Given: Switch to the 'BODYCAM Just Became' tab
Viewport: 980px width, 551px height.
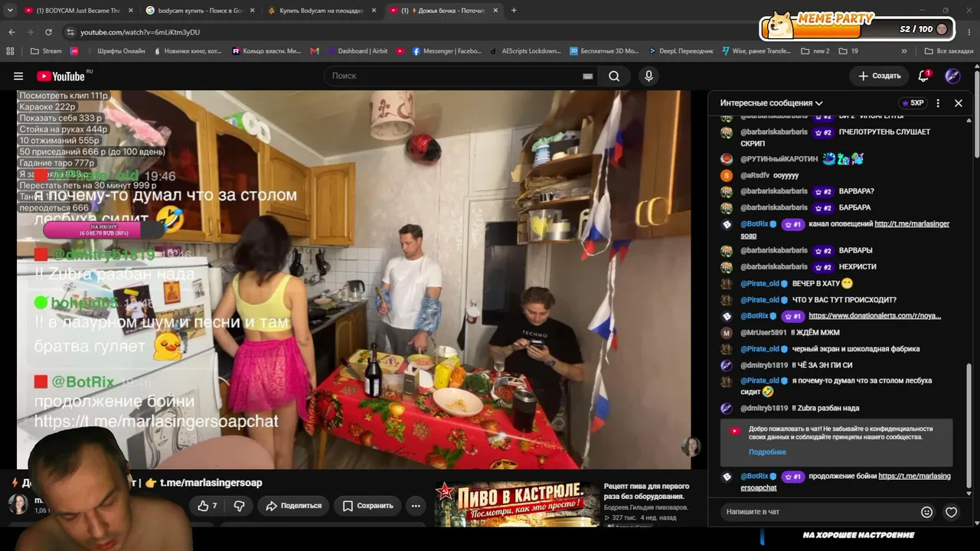Looking at the screenshot, I should coord(77,11).
